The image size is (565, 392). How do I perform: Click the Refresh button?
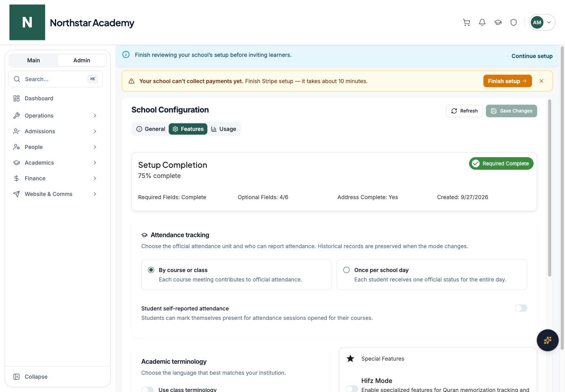click(x=464, y=111)
